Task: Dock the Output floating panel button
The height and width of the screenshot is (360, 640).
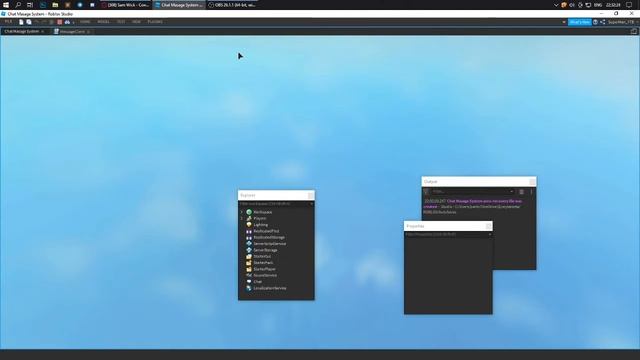Action: coord(532,182)
